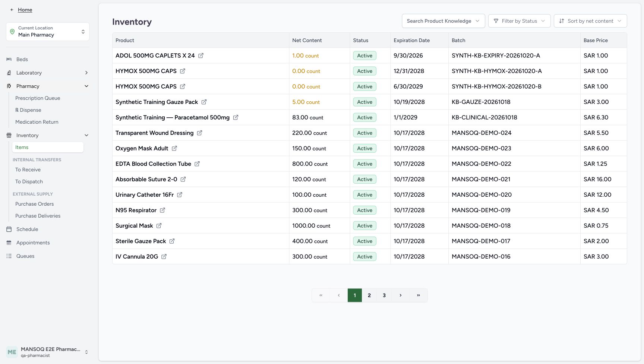This screenshot has height=364, width=644.
Task: Click the Beds icon in the sidebar
Action: click(x=9, y=59)
